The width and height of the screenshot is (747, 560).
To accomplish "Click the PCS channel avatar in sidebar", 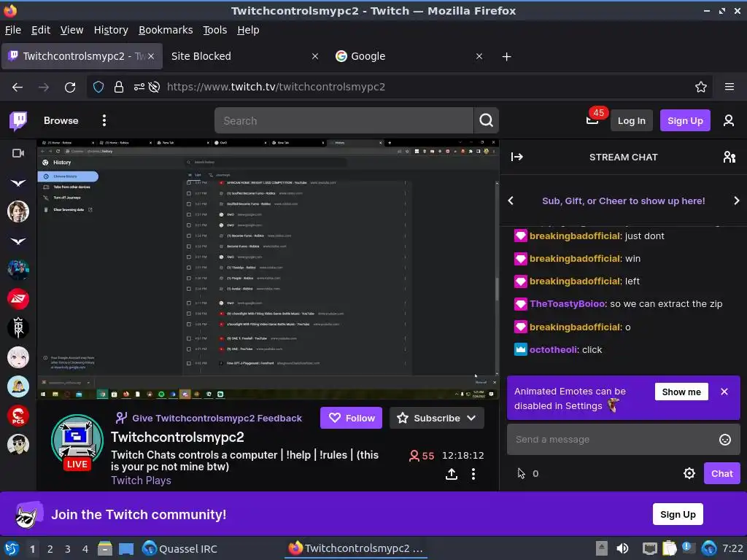I will tap(18, 416).
